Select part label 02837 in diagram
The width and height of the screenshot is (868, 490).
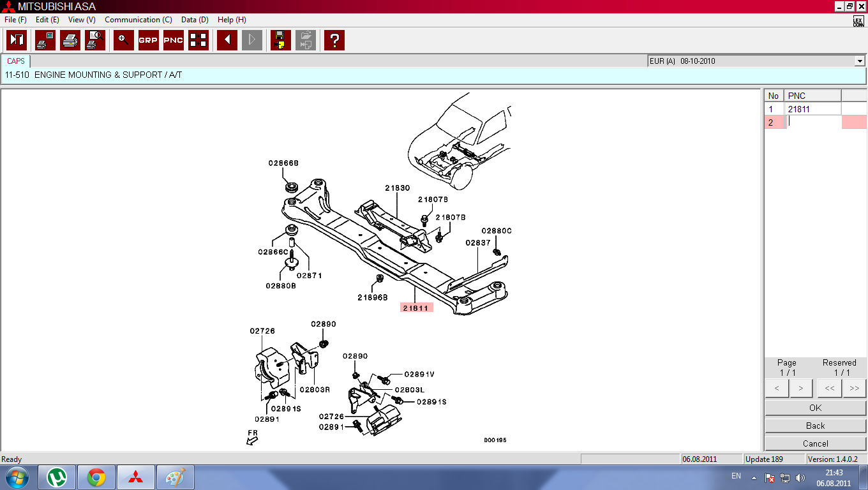[478, 243]
